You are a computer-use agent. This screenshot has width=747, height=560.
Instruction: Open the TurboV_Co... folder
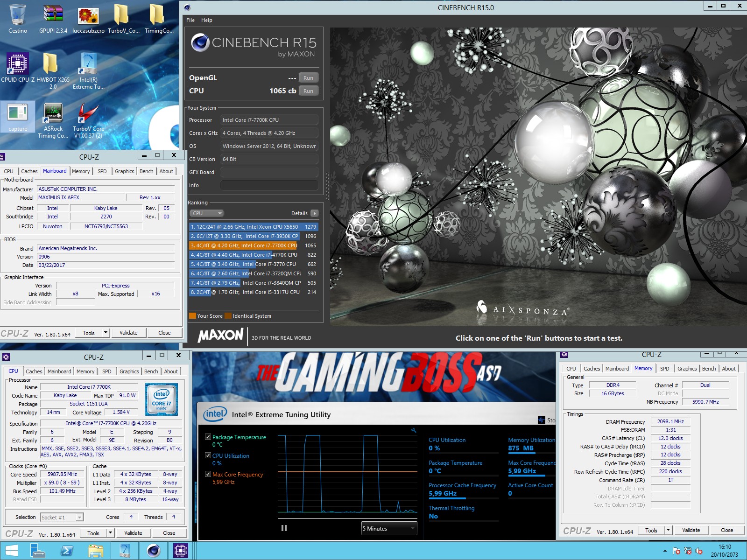pos(122,19)
